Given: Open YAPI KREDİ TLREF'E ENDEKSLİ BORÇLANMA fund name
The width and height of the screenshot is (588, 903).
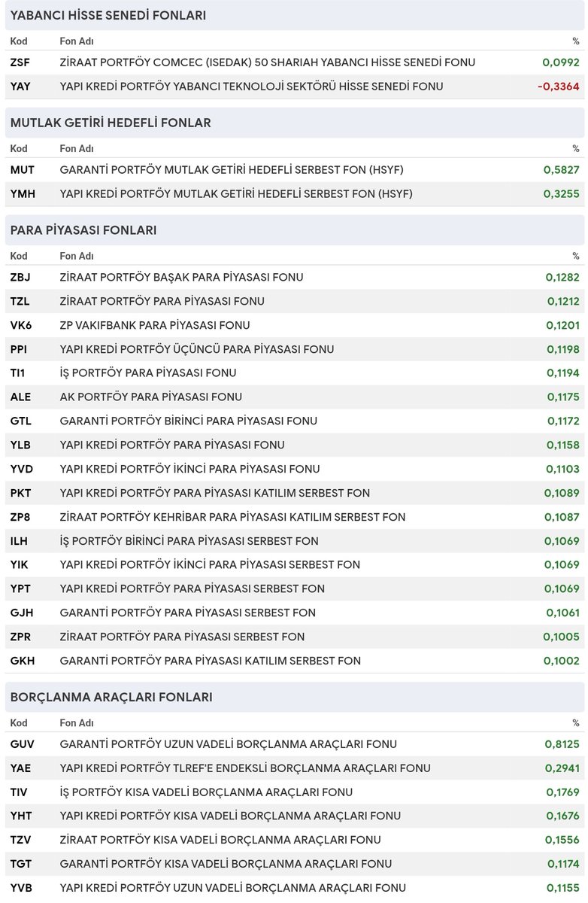Looking at the screenshot, I should [x=245, y=769].
